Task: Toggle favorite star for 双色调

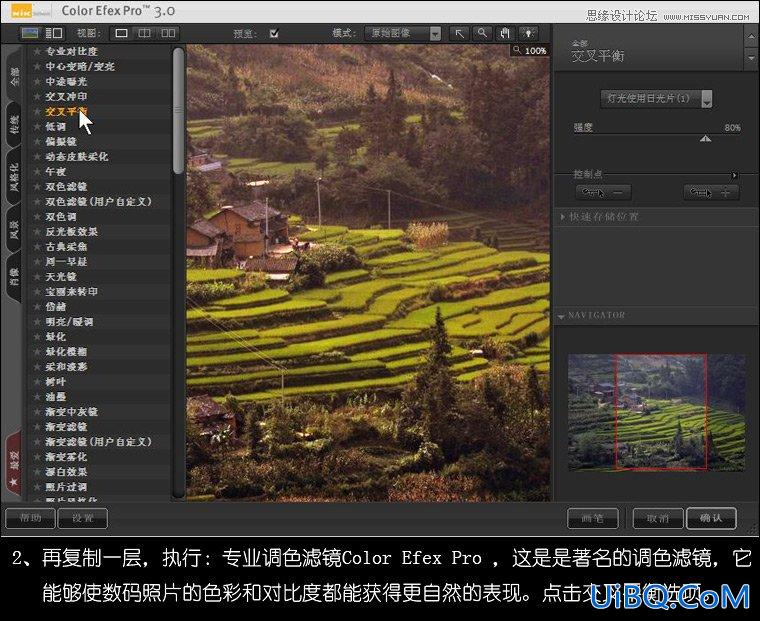Action: 37,217
